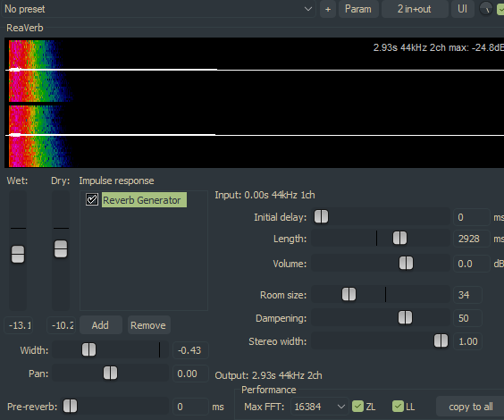This screenshot has height=420, width=504.
Task: Click the Pan value field 0.00
Action: pyautogui.click(x=190, y=374)
